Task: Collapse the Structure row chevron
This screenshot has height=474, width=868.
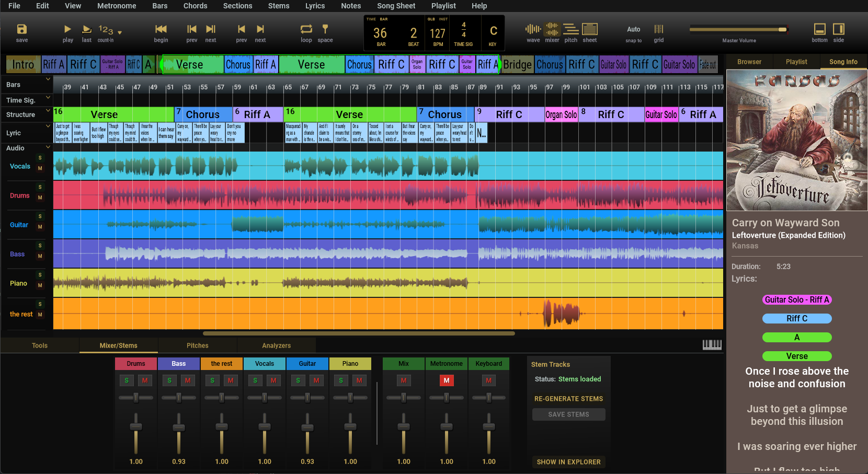Action: click(48, 110)
